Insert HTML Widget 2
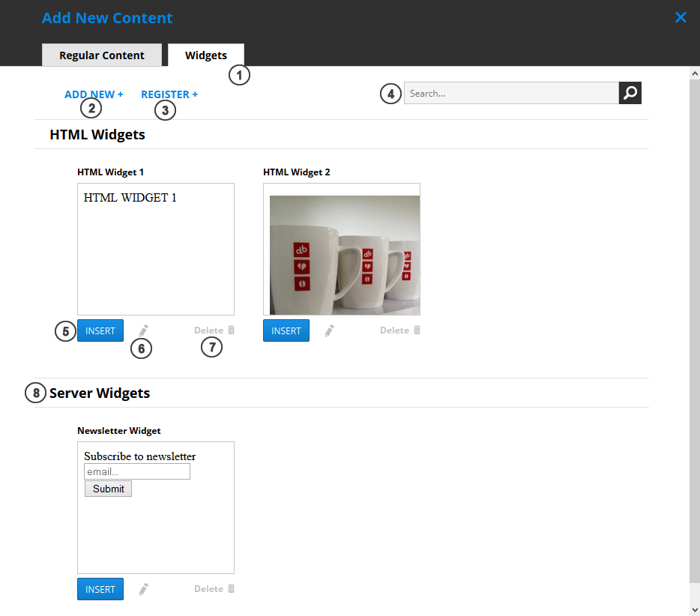The width and height of the screenshot is (700, 616). [286, 330]
